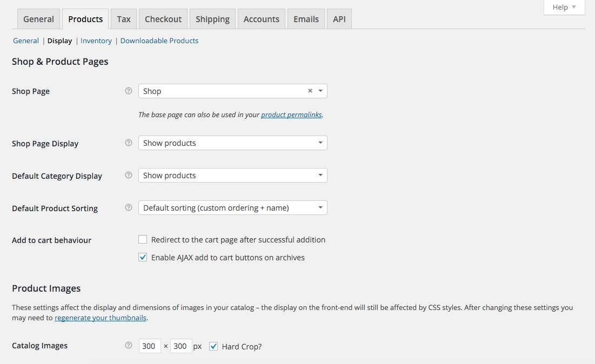Follow the regenerate your thumbnails link
595x364 pixels.
(101, 318)
